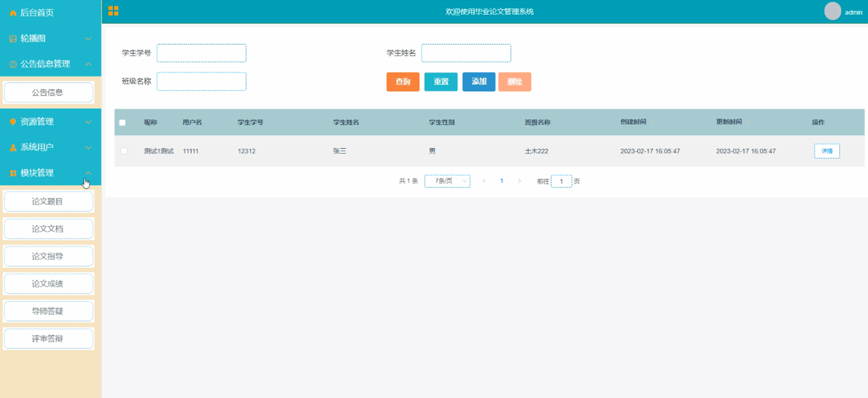Click the 更新时间 column header
Viewport: 868px width, 398px height.
729,122
